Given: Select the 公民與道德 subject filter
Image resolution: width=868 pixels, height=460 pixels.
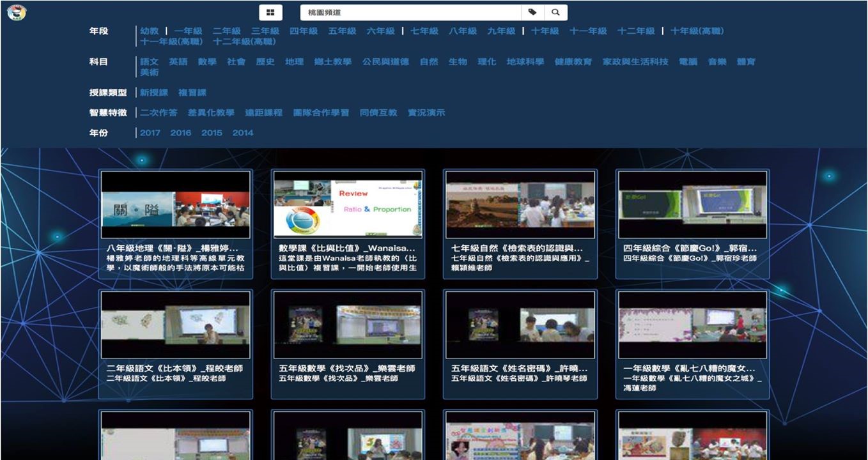Looking at the screenshot, I should click(x=385, y=62).
